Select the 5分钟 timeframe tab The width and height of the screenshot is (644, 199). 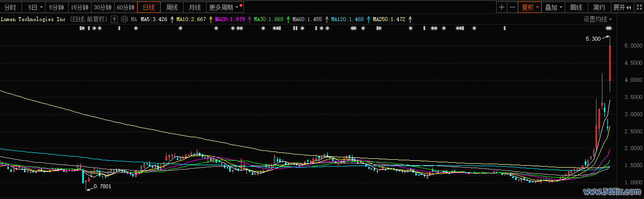click(57, 7)
